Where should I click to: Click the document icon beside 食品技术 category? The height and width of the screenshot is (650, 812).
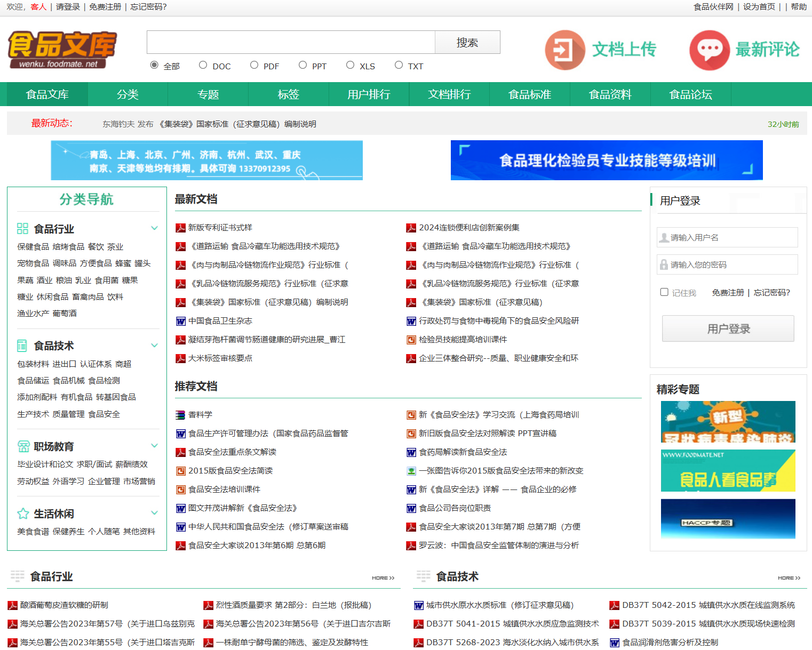[x=22, y=346]
